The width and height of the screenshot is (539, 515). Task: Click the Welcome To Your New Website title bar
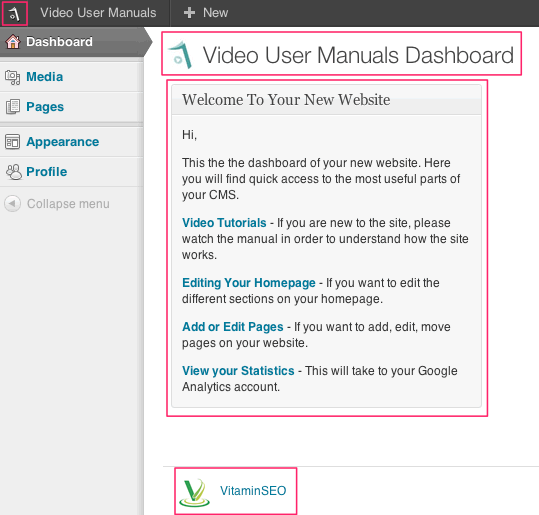(x=326, y=100)
